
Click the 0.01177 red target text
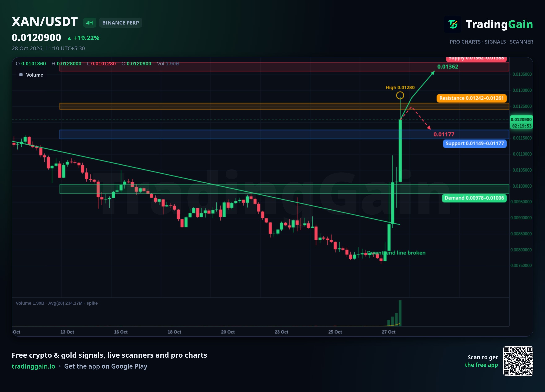[x=444, y=134]
